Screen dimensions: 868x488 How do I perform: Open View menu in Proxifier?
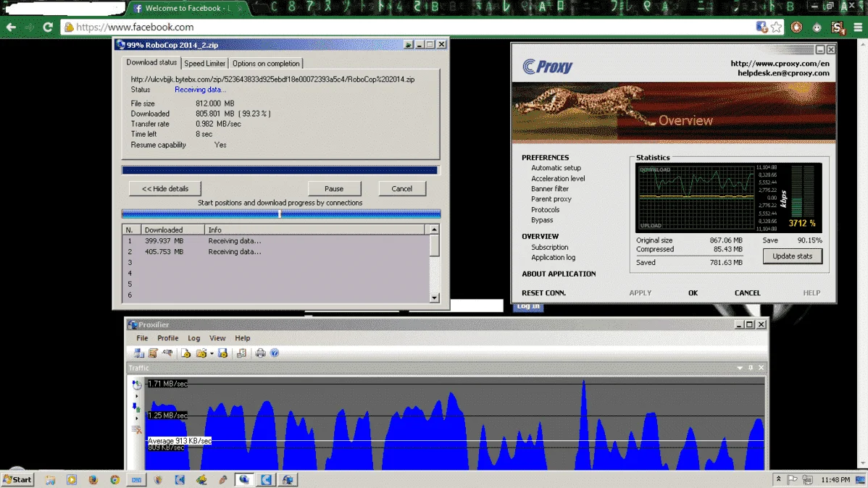click(x=217, y=338)
